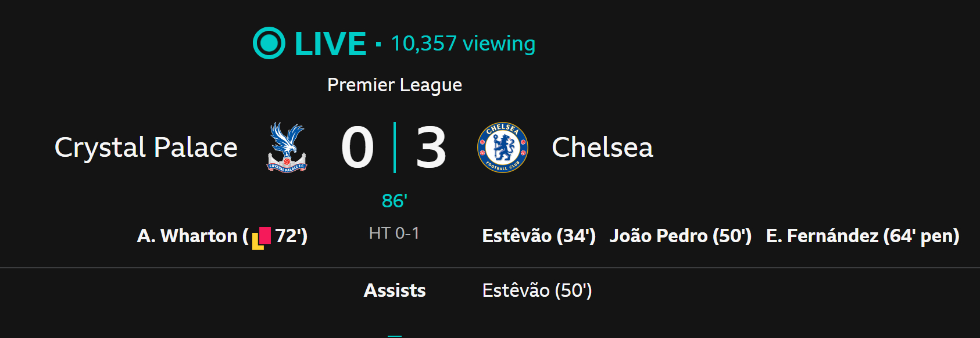Click the LIVE circle indicator icon
This screenshot has height=338, width=980.
(269, 43)
